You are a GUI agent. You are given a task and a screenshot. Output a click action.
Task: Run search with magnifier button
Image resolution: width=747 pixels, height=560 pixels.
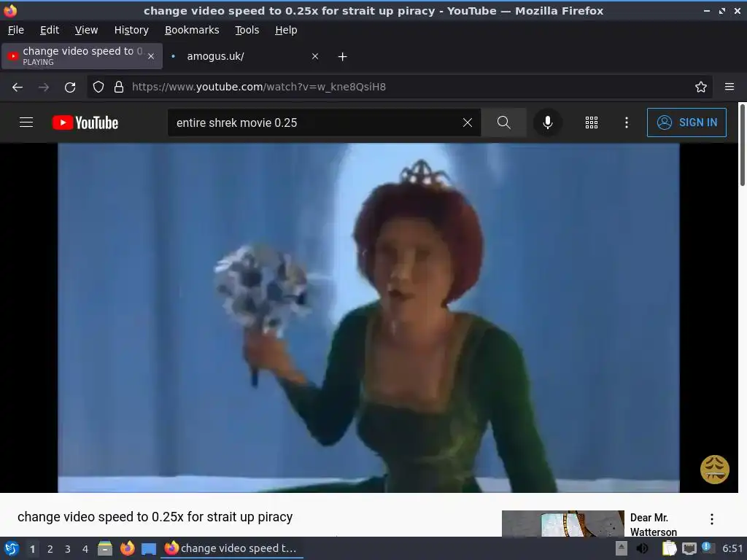[504, 122]
